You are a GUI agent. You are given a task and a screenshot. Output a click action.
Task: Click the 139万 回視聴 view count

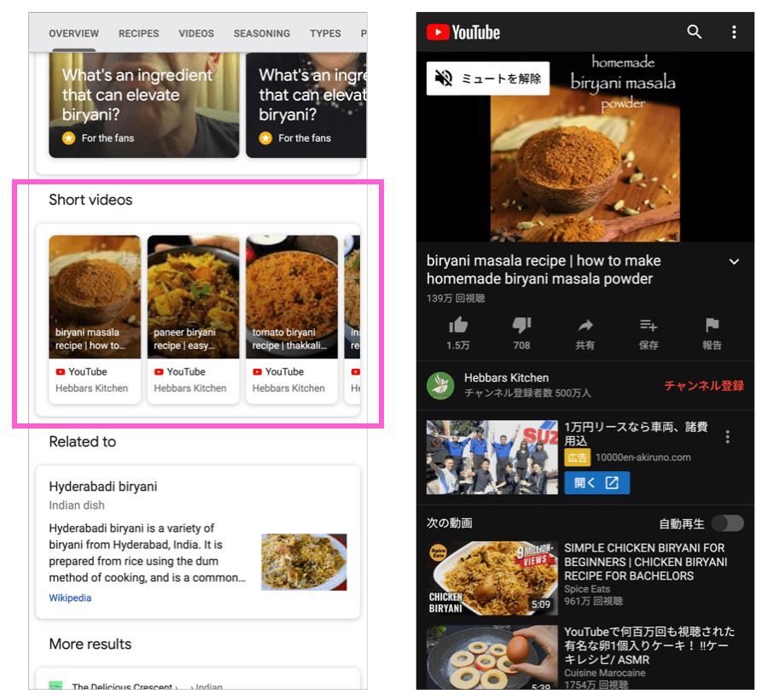pos(456,298)
